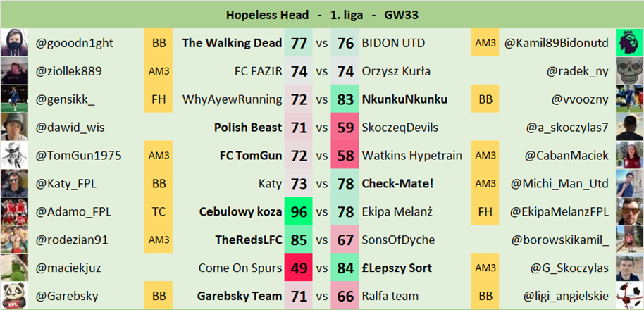
Task: Click the avatar beside @gooodn1ght
Action: (x=14, y=43)
